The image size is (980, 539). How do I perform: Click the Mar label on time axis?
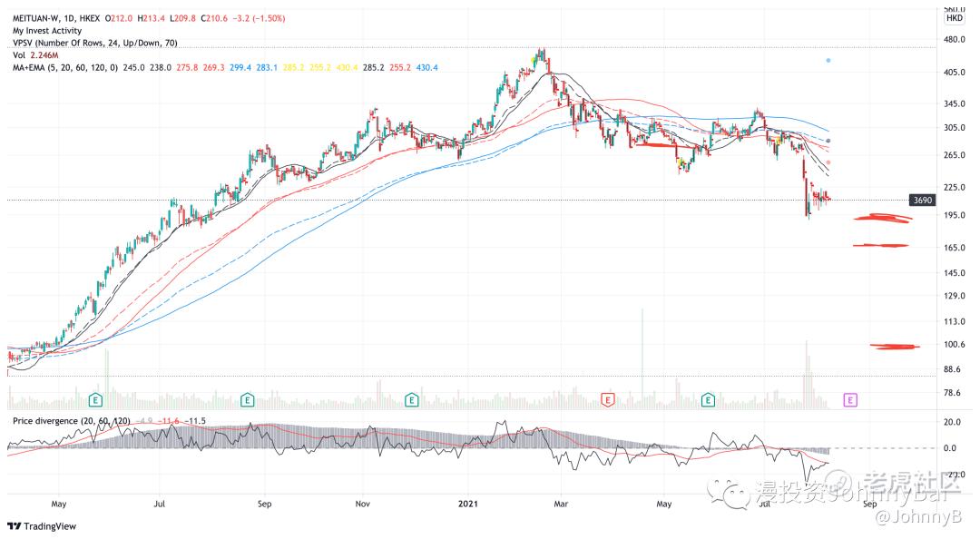tap(561, 504)
